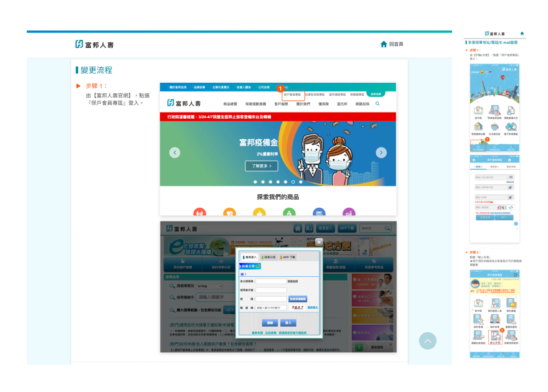Click the 清除 button
Image resolution: width=548 pixels, height=392 pixels.
click(x=270, y=323)
